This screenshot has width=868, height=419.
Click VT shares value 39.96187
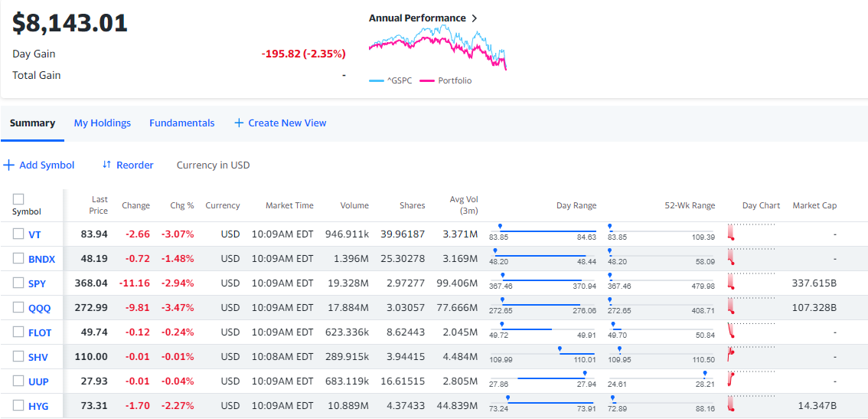tap(403, 234)
